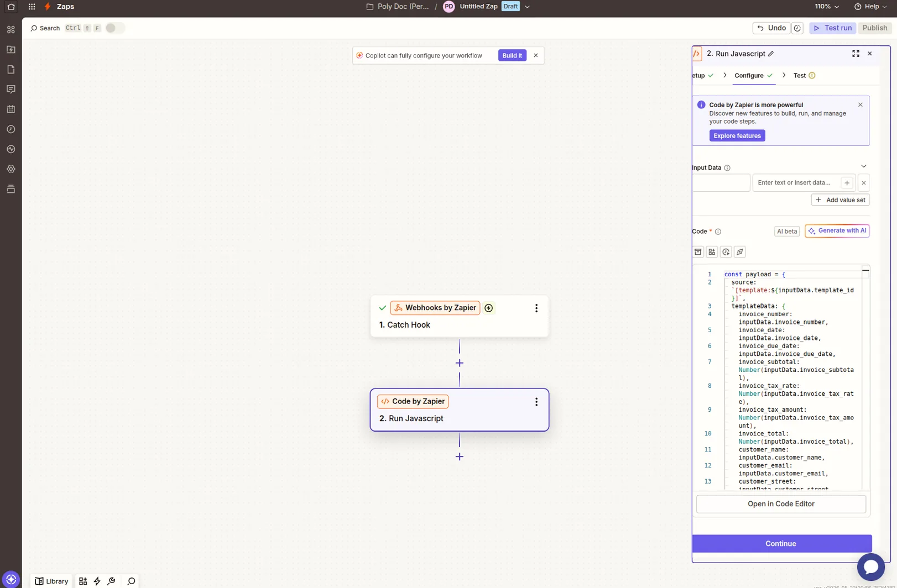Open the gear settings sidebar icon
Image resolution: width=897 pixels, height=588 pixels.
click(11, 169)
